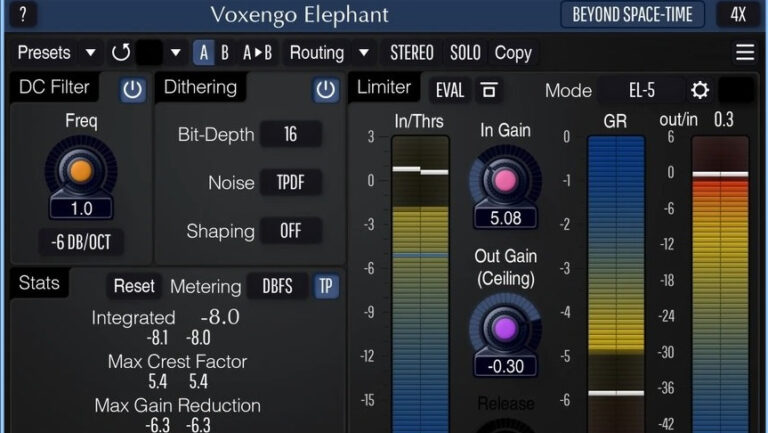The width and height of the screenshot is (768, 433).
Task: Click the GR gain reduction meter
Action: click(x=616, y=284)
